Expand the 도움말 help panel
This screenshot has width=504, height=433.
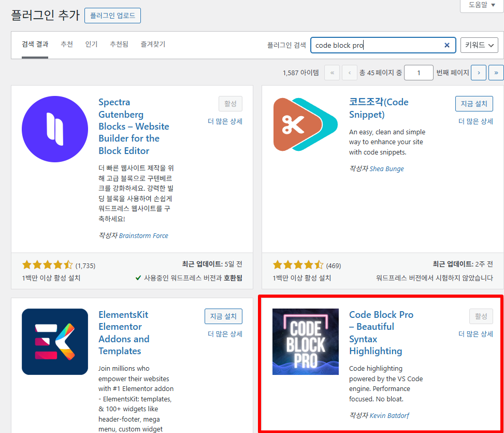click(x=482, y=5)
